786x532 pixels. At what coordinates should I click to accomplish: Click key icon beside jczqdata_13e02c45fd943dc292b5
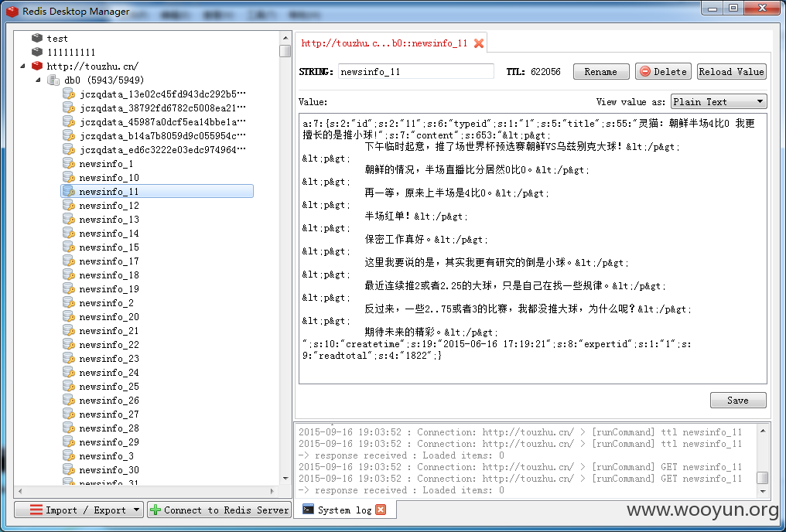[69, 94]
